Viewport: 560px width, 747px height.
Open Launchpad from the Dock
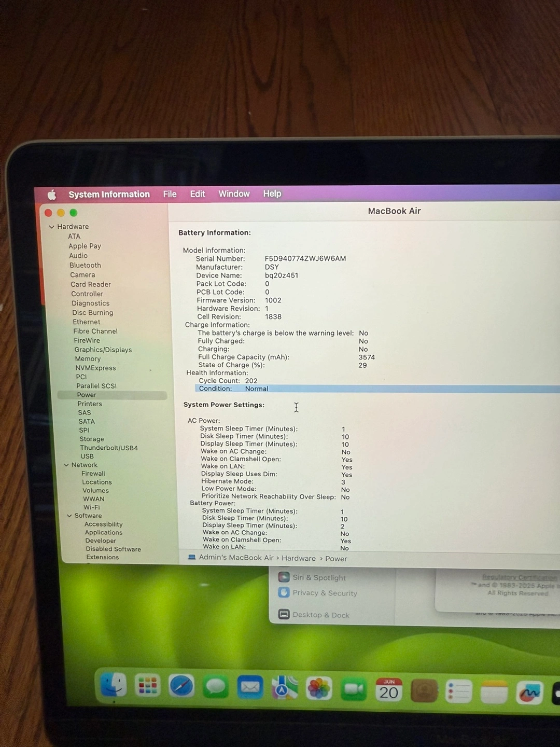148,686
